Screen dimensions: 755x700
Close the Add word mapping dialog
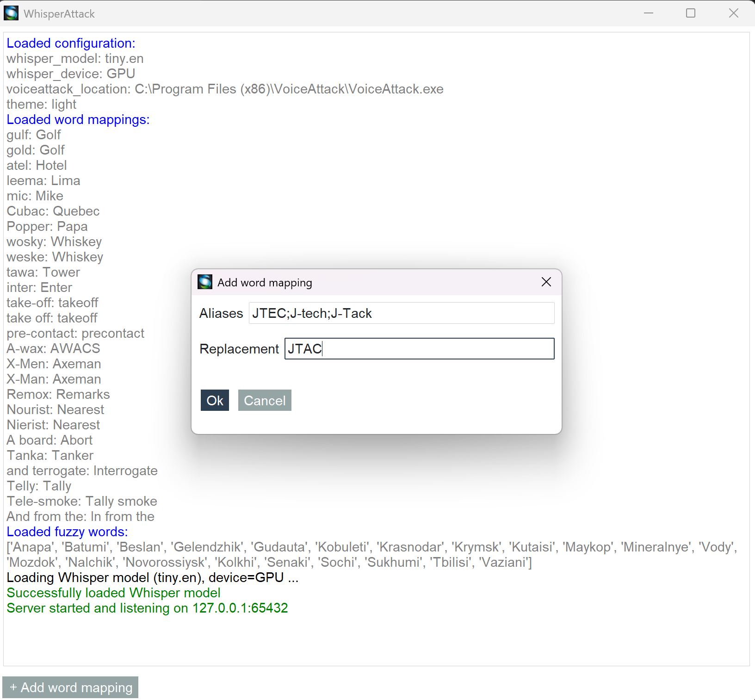pyautogui.click(x=546, y=282)
